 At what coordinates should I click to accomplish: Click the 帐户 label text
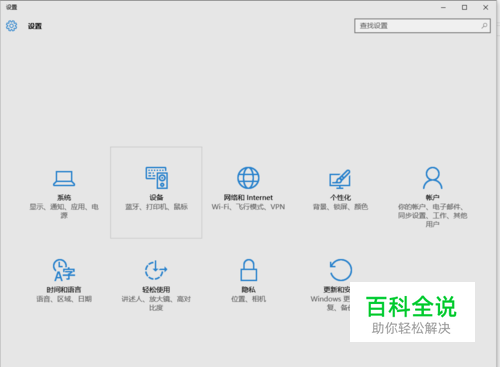click(432, 197)
